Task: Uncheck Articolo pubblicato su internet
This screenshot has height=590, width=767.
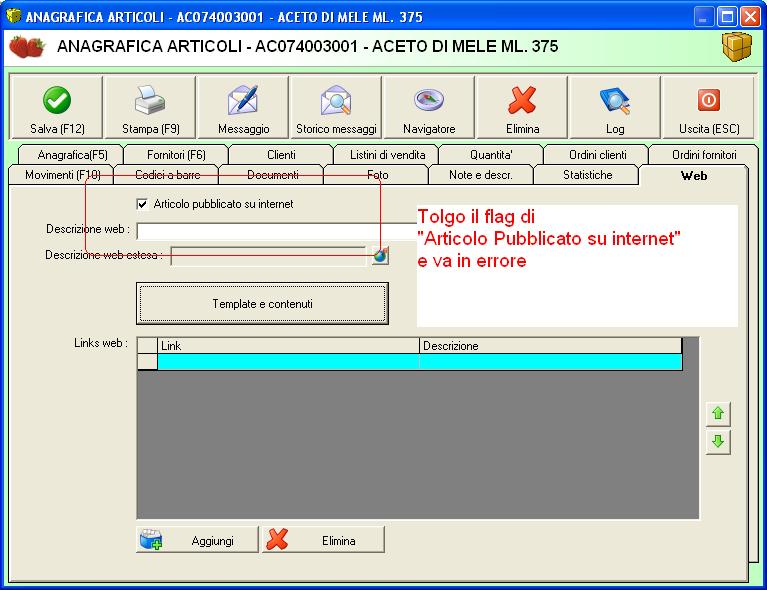Action: point(142,204)
